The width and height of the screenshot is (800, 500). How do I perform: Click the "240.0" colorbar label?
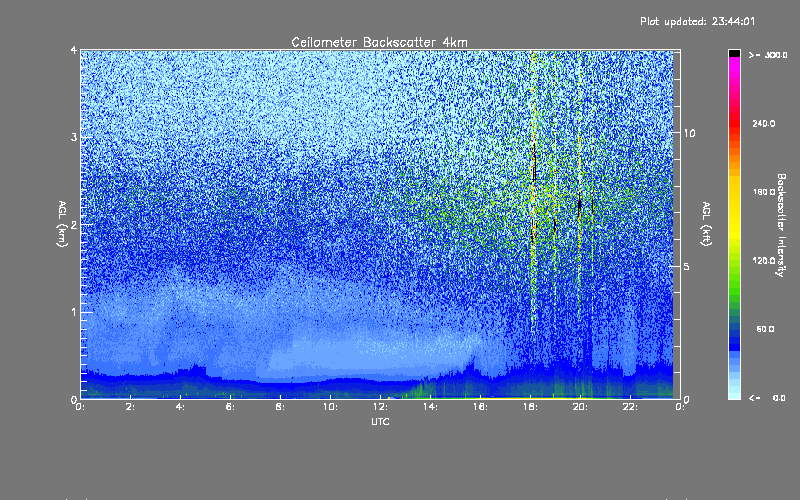pos(764,123)
